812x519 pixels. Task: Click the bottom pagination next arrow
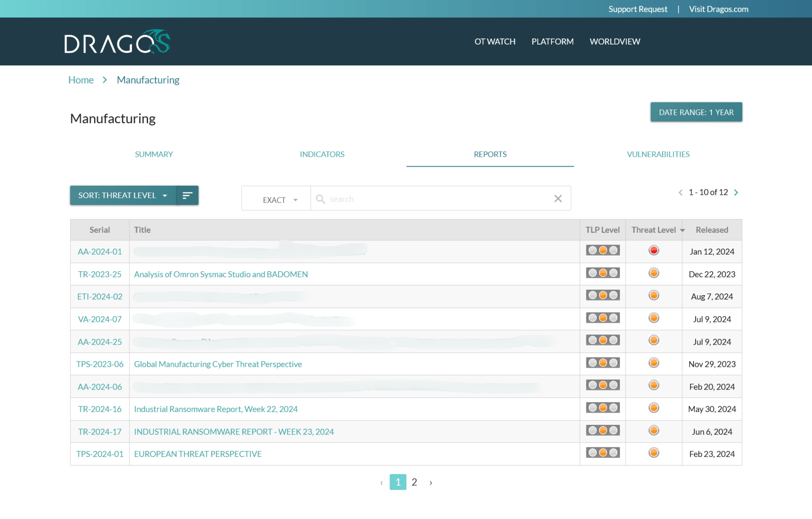click(x=431, y=483)
